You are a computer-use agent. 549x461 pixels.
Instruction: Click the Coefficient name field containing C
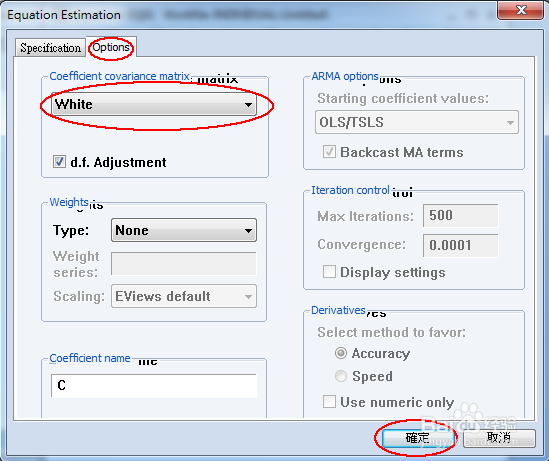click(154, 385)
